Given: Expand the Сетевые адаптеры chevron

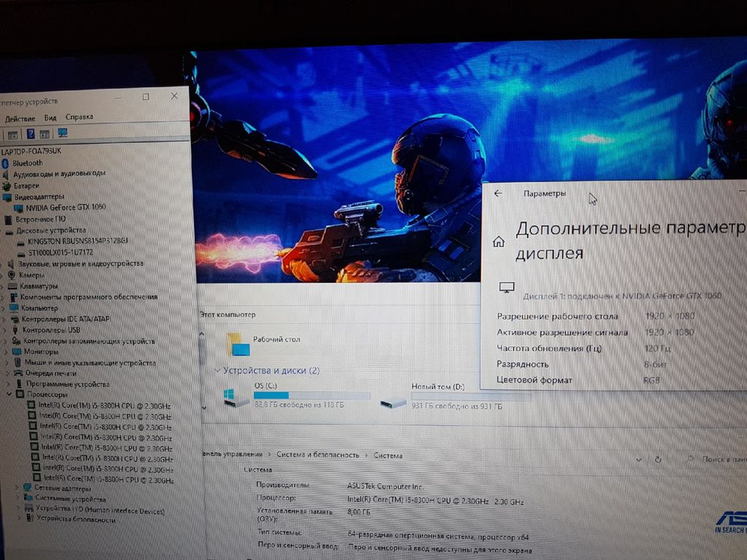Looking at the screenshot, I should coord(18,488).
